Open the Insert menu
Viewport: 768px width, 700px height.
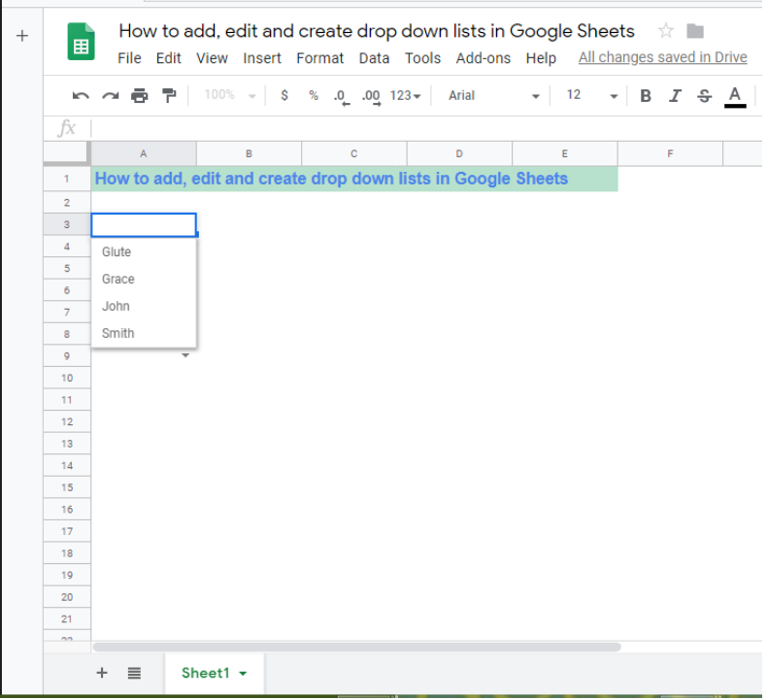click(262, 58)
